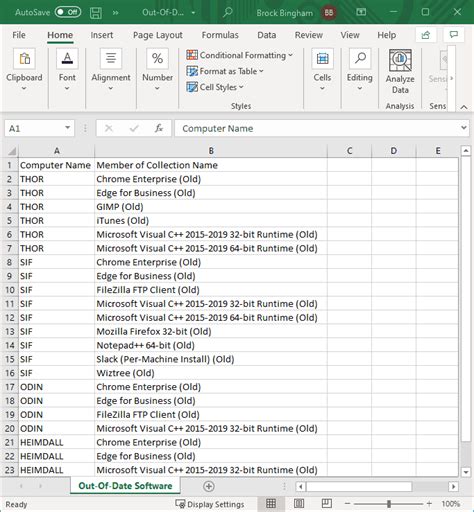Click the Cancel X in formula bar
Screen dimensions: 474x512
[x=109, y=128]
